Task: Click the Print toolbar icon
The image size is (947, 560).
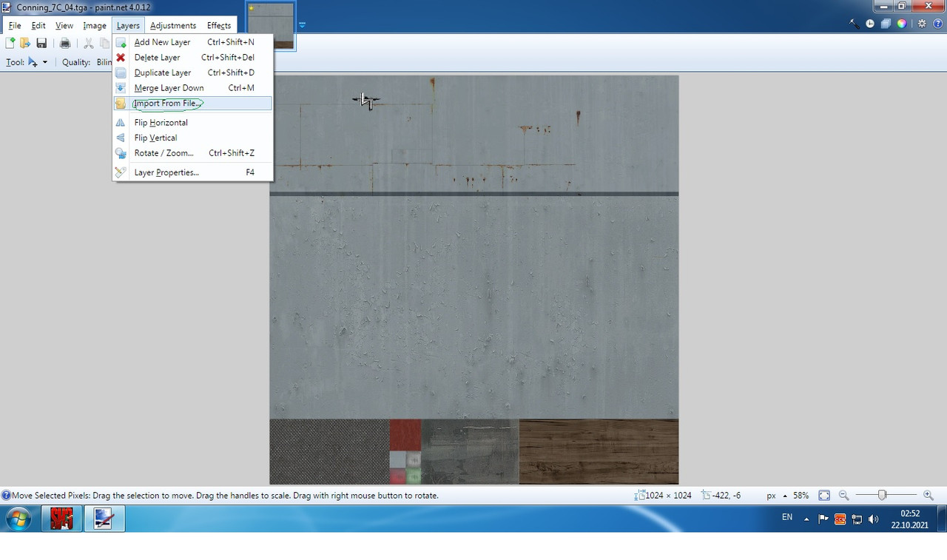Action: tap(65, 44)
